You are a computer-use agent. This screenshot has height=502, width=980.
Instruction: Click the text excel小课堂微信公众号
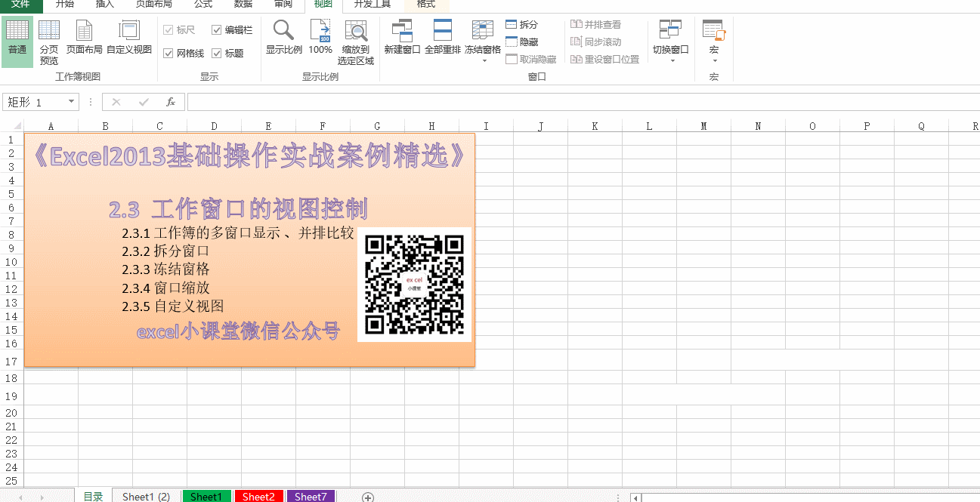pyautogui.click(x=238, y=331)
